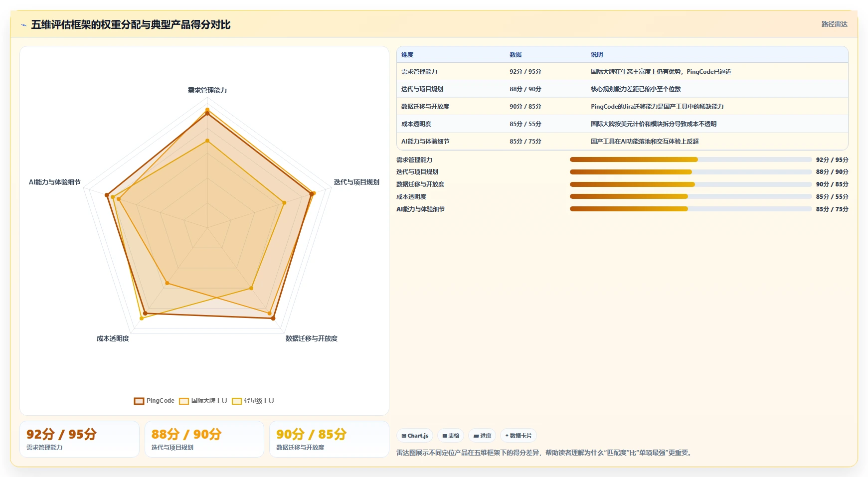Click the chart heading 五维评估框架的权重分配
Viewport: 868px width, 477px height.
[x=131, y=25]
